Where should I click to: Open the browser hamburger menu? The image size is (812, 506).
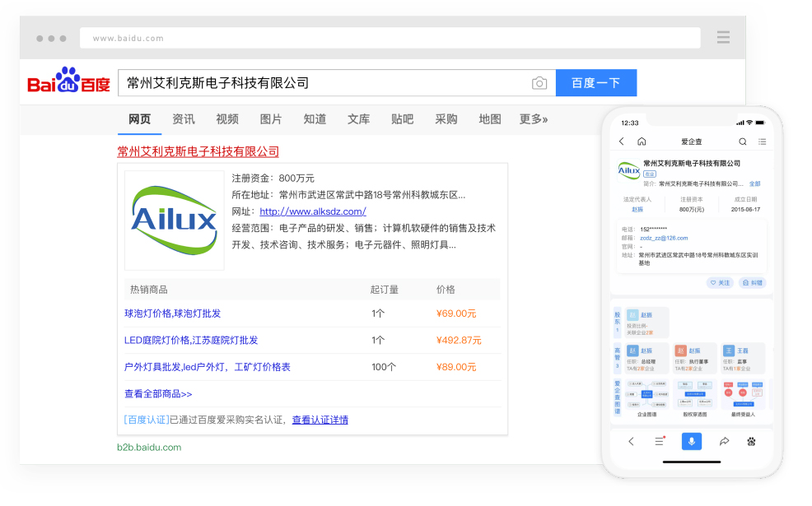tap(723, 38)
